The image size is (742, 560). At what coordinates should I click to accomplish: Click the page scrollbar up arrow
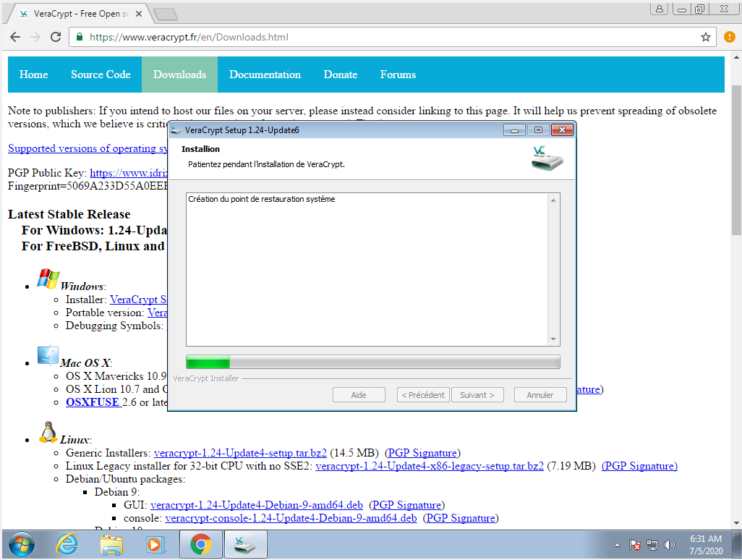coord(736,57)
